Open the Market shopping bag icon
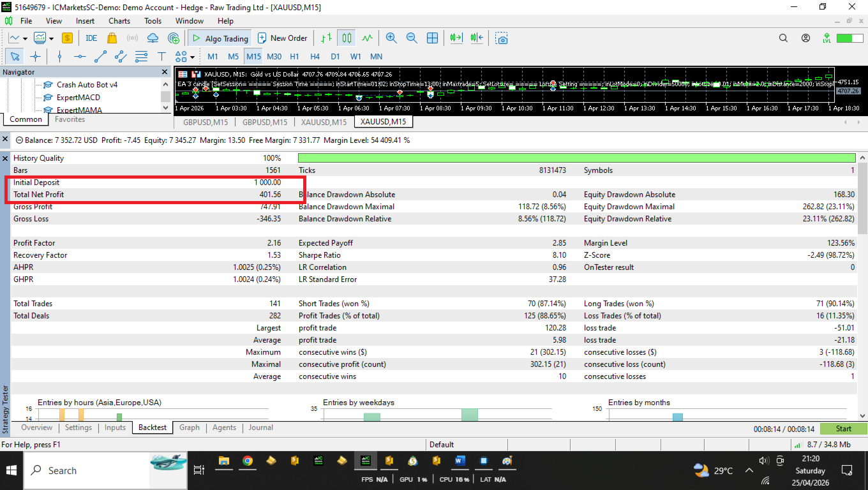The width and height of the screenshot is (868, 490). (112, 38)
